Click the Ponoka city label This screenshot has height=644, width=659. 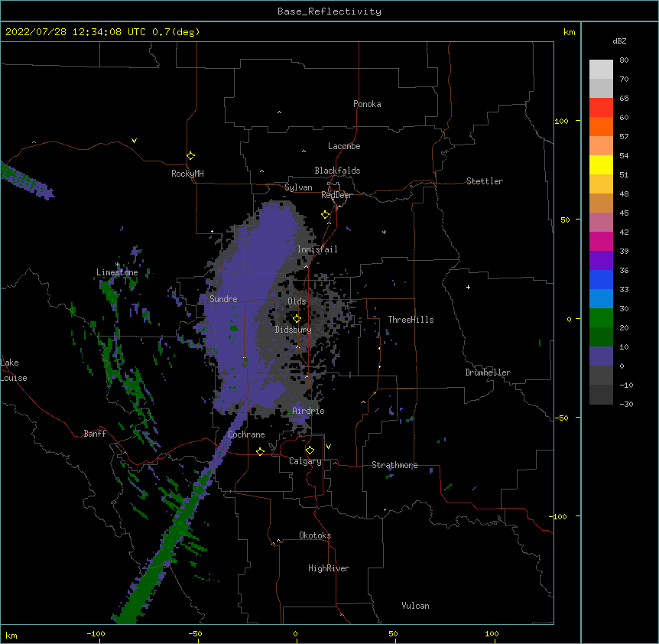[367, 104]
